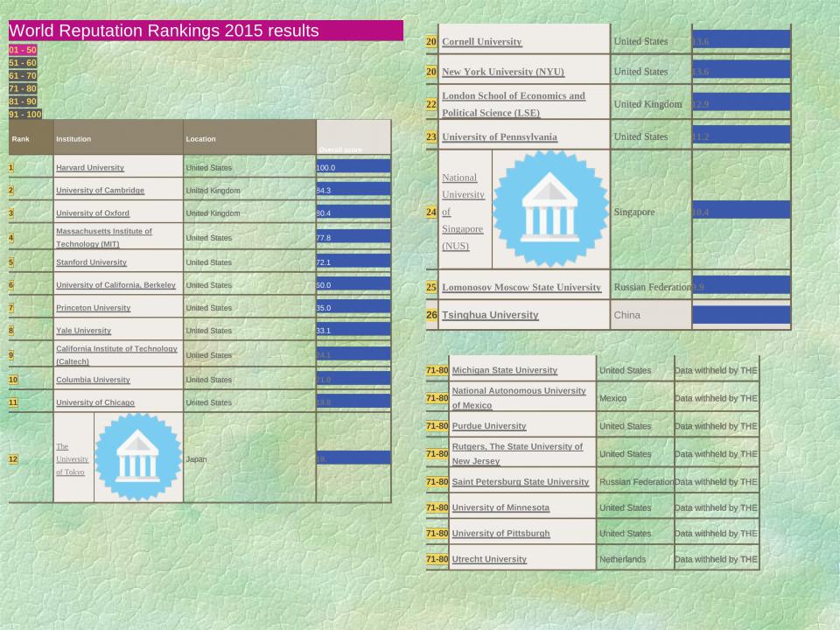Open the University of Pittsburgh link
The image size is (840, 630).
(500, 533)
